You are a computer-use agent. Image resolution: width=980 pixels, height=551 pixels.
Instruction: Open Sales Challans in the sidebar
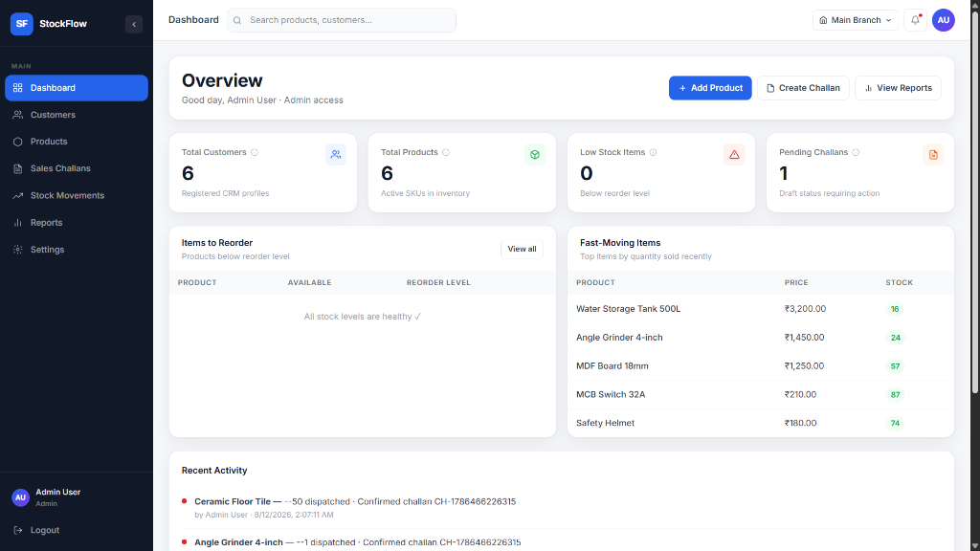tap(77, 168)
